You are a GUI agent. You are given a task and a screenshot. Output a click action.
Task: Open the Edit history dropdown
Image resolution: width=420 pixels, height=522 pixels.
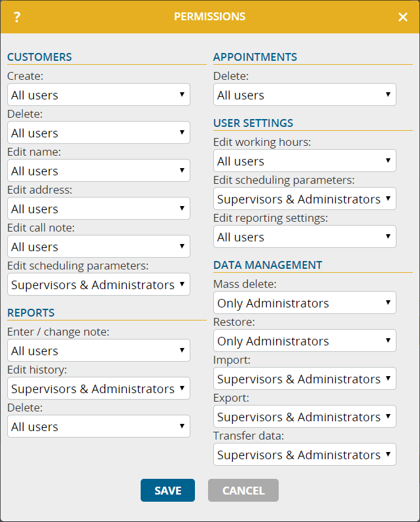point(99,389)
